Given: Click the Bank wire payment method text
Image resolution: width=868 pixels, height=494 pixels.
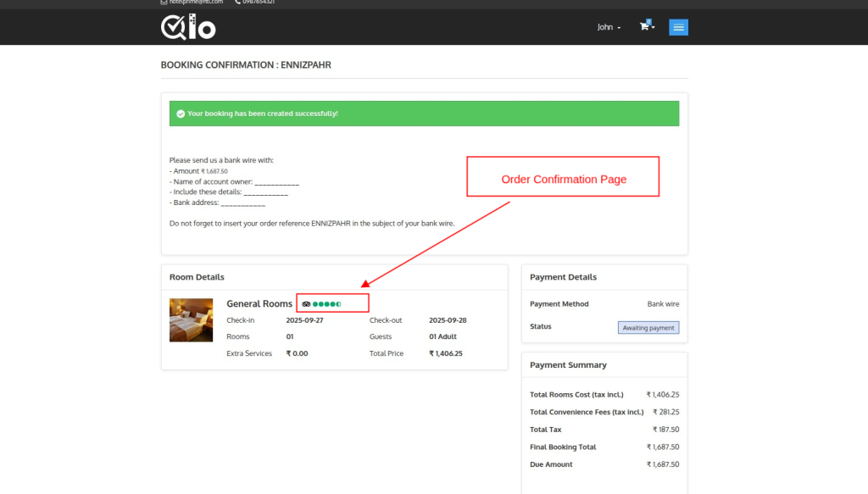Looking at the screenshot, I should [x=663, y=303].
